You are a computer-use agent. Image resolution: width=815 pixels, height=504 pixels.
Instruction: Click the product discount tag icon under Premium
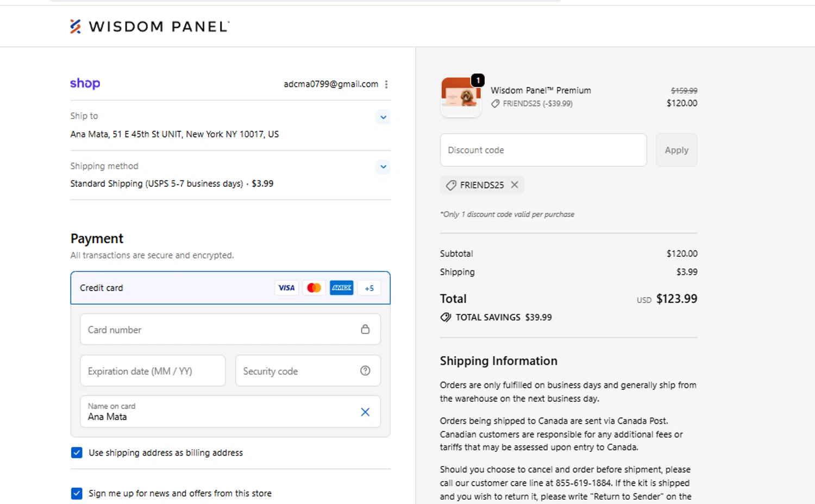click(x=496, y=104)
